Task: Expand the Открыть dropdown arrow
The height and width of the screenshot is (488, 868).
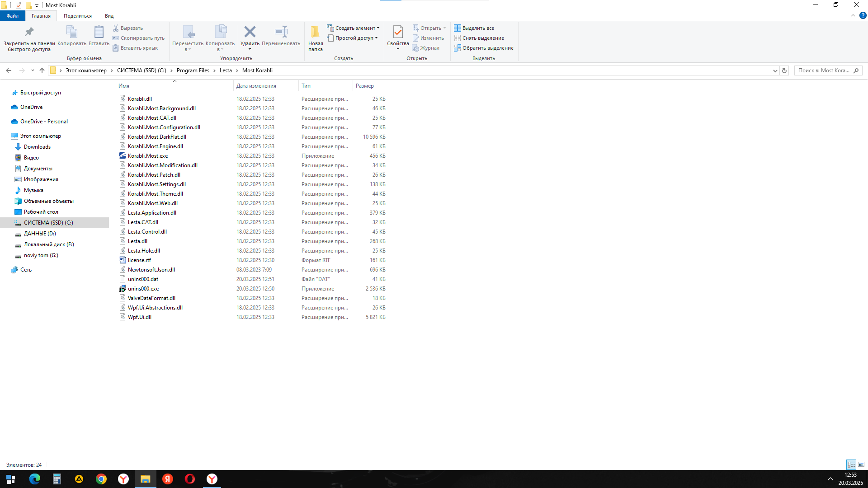Action: (x=444, y=28)
